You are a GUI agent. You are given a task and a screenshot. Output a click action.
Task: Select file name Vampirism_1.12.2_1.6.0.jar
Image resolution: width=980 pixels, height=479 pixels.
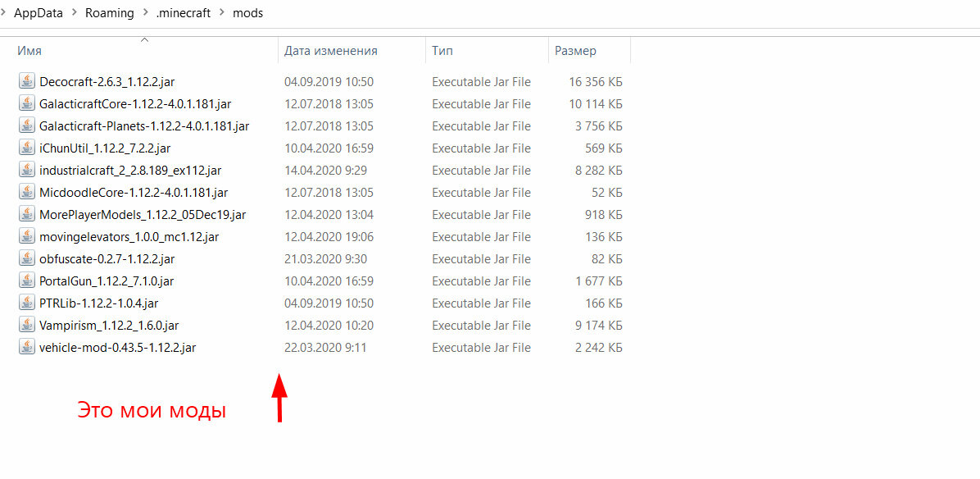pos(109,325)
